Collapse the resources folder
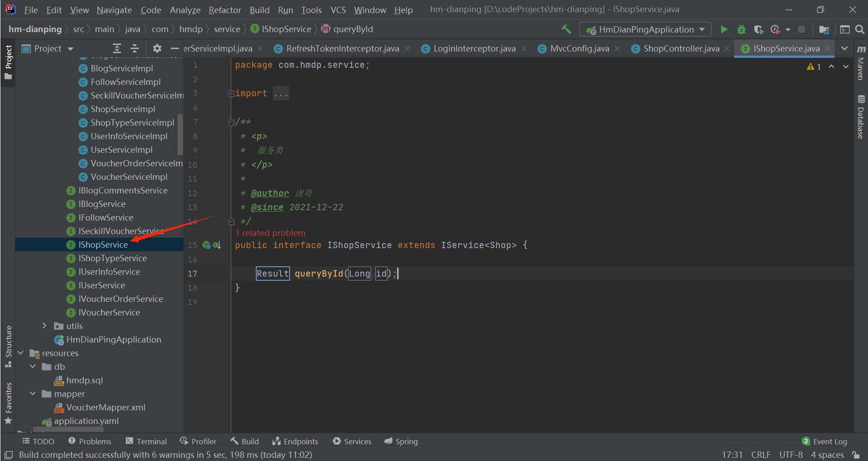The width and height of the screenshot is (868, 461). (x=20, y=353)
